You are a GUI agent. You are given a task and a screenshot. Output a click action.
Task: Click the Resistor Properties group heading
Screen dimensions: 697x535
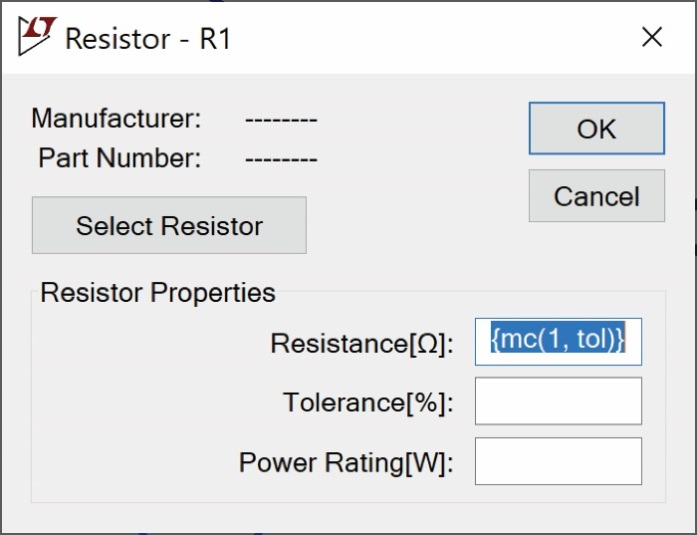coord(157,293)
